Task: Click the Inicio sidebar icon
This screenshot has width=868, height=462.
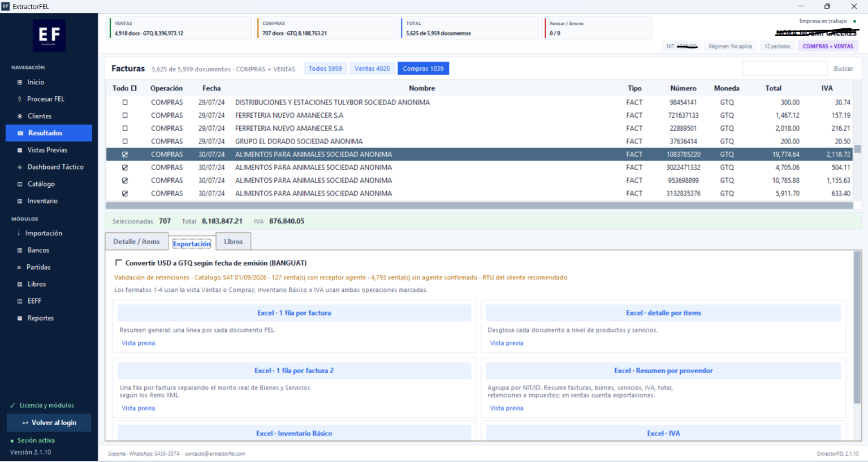Action: [x=20, y=83]
